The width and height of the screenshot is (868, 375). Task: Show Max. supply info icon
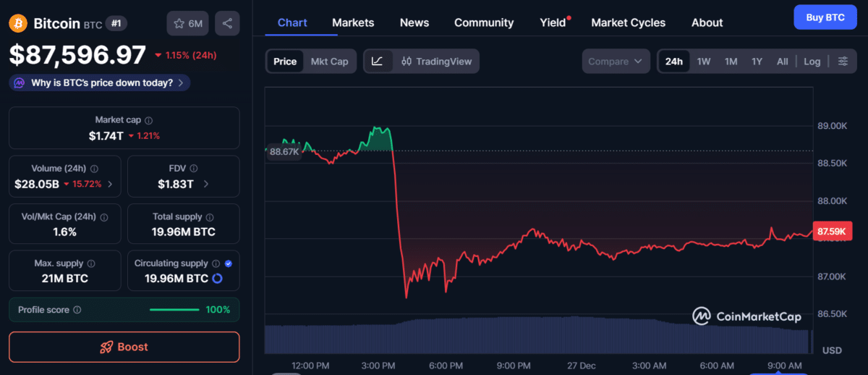pos(90,264)
